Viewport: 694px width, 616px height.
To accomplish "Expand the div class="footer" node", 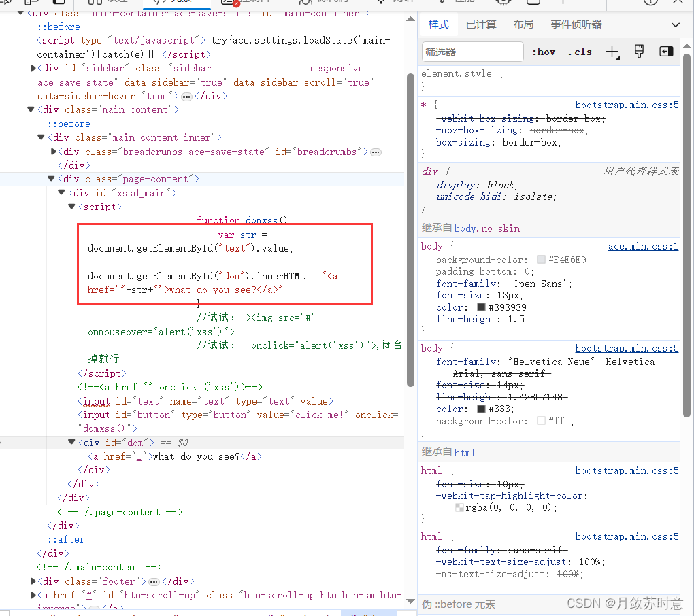I will point(33,581).
